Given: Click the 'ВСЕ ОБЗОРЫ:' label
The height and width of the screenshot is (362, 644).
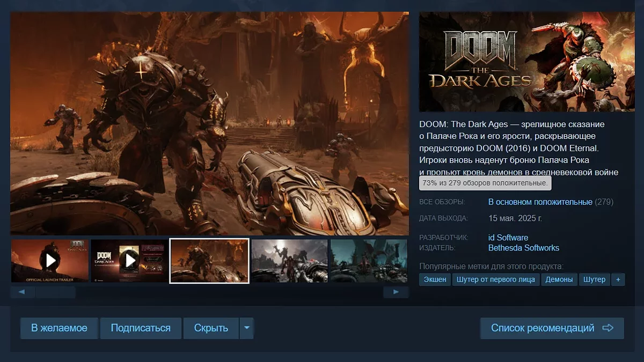Looking at the screenshot, I should (x=442, y=202).
